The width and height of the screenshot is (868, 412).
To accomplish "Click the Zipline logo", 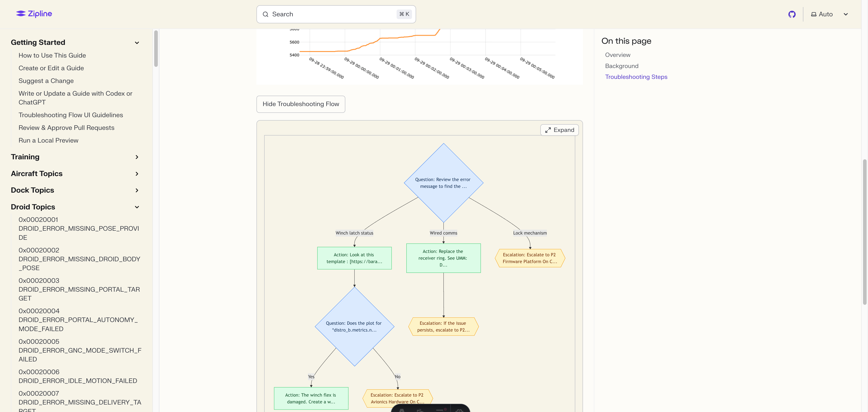I will coord(34,14).
